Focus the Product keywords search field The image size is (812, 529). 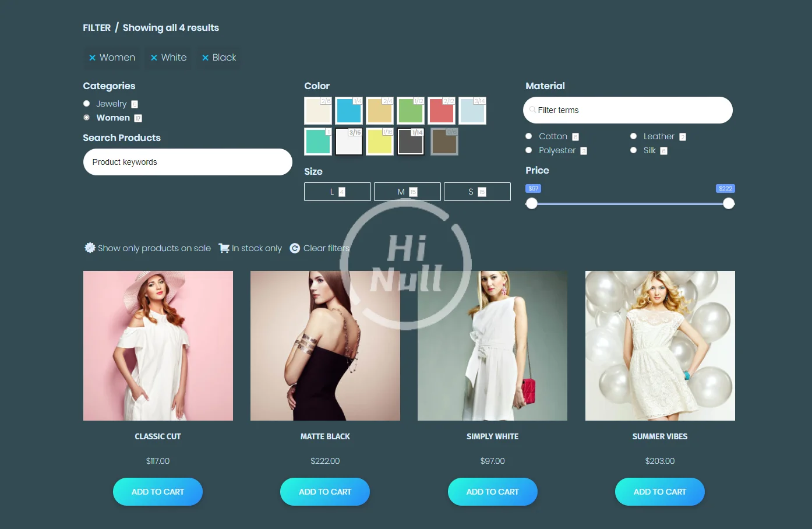188,162
